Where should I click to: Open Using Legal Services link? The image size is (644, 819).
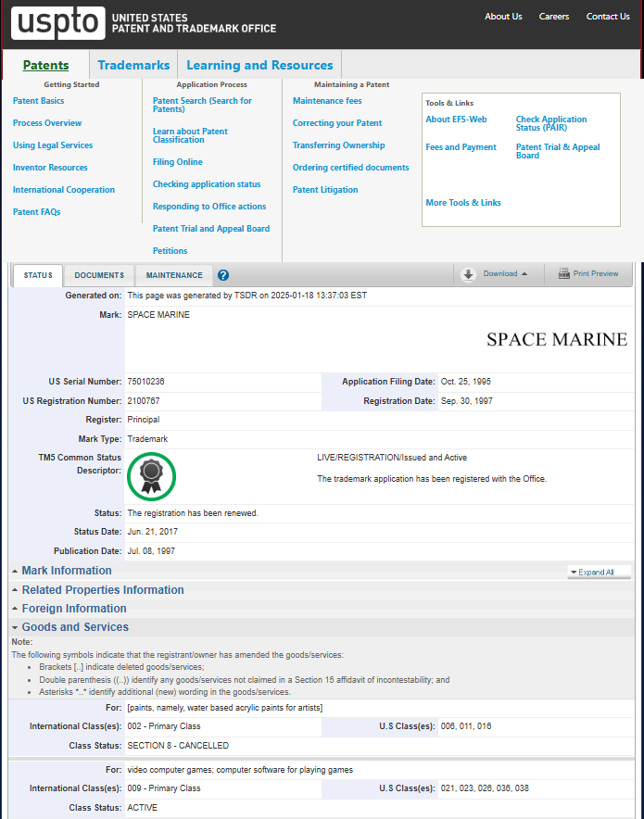[53, 145]
